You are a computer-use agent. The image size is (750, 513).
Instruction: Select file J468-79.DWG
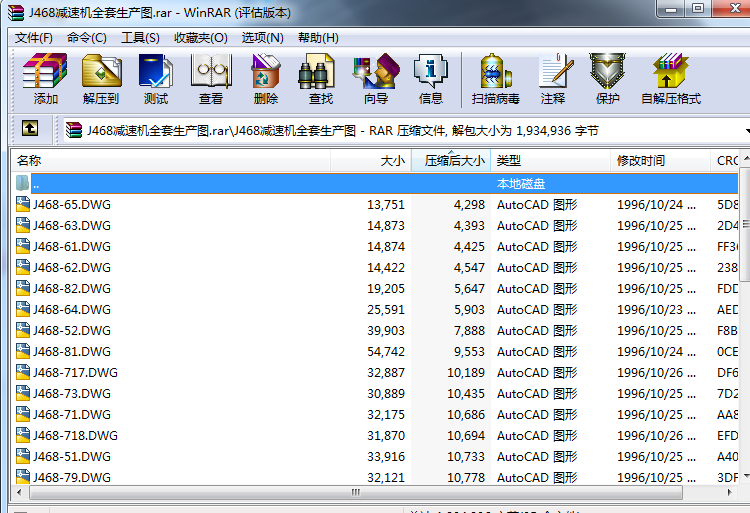[x=72, y=478]
